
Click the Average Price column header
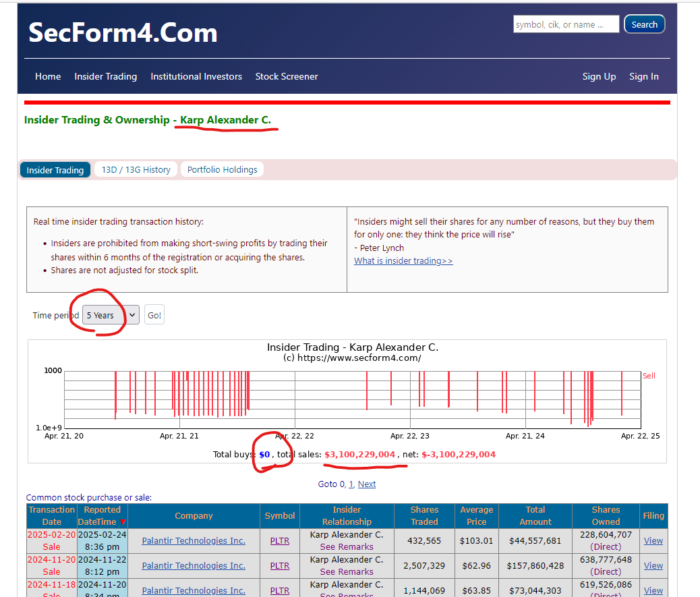(x=476, y=516)
